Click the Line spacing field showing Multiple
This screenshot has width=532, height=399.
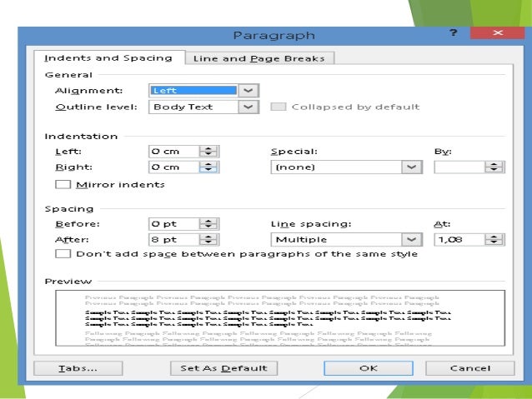(x=336, y=240)
